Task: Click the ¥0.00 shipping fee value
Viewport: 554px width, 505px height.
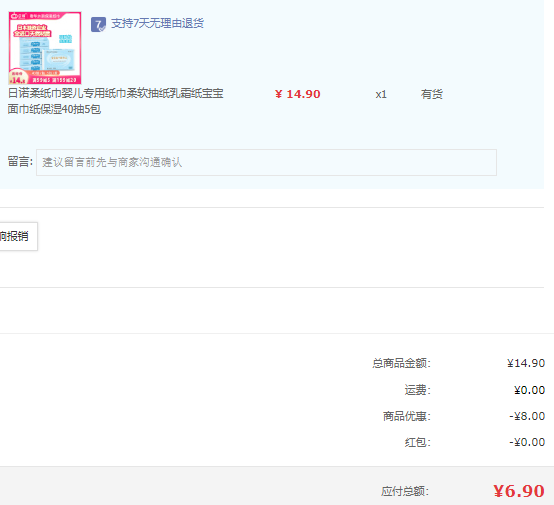Action: pos(529,390)
